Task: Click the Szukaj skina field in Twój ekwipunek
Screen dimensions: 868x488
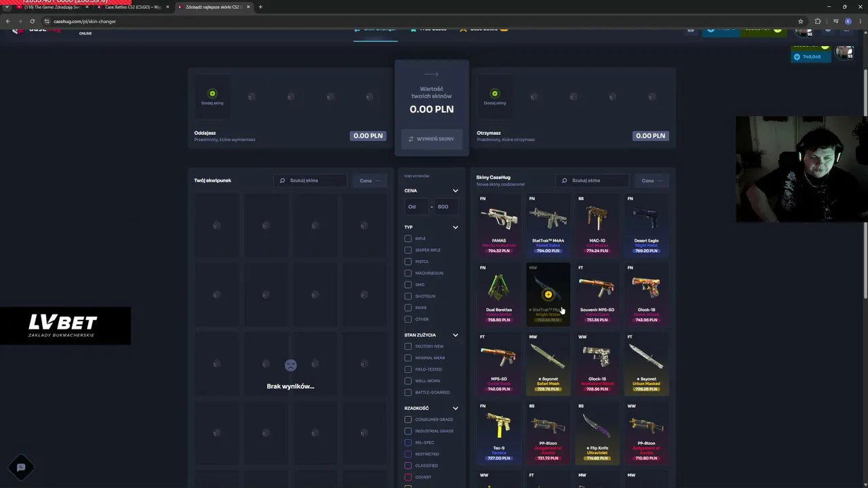Action: pyautogui.click(x=312, y=180)
